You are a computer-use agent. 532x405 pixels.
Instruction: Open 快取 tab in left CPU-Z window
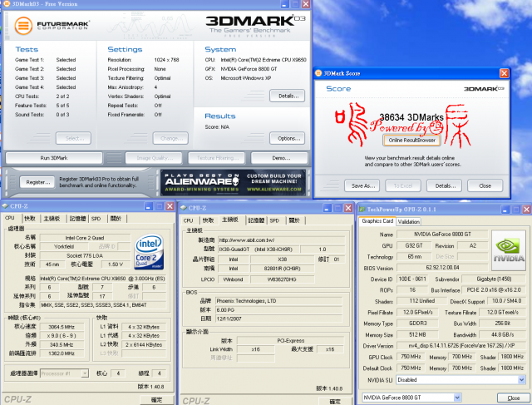click(x=30, y=219)
